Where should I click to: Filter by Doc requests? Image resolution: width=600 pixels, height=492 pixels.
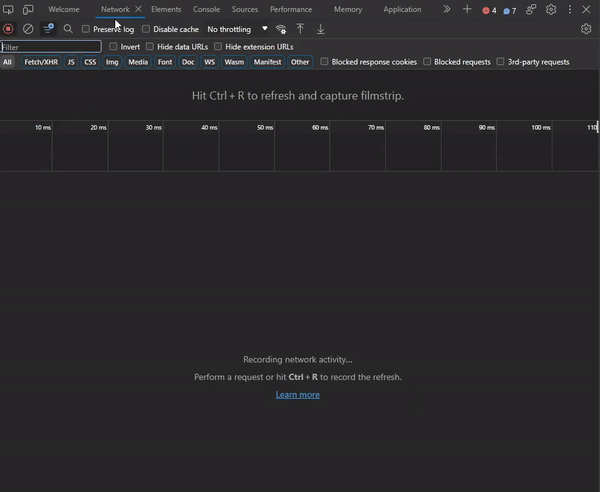[x=188, y=62]
